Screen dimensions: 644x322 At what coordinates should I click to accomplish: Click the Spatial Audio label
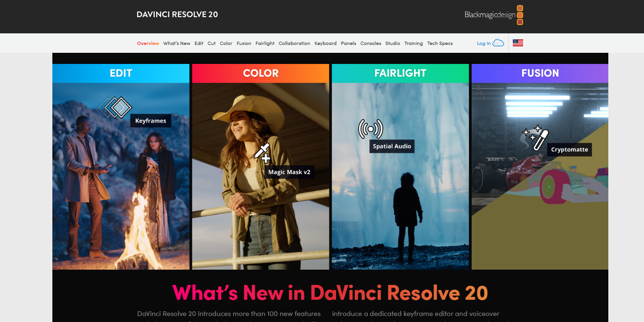392,146
